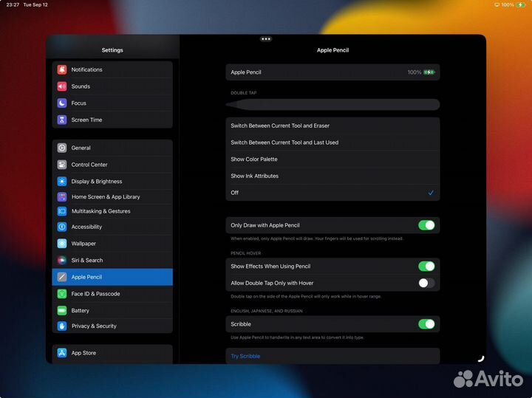Screen dimensions: 532x398
Task: Open Display & Brightness settings
Action: coord(112,182)
